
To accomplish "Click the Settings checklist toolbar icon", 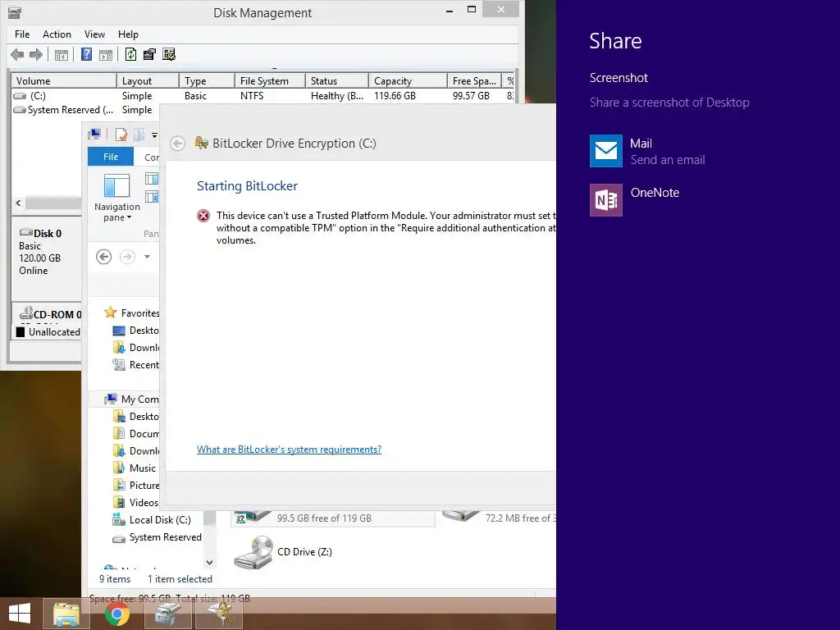I will [169, 54].
